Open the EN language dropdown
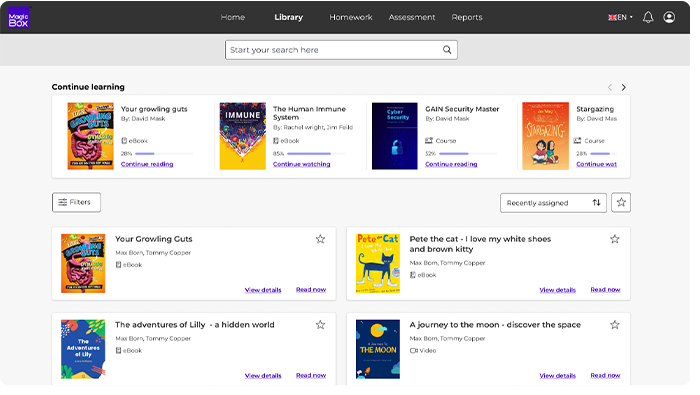The image size is (700, 395). 620,17
